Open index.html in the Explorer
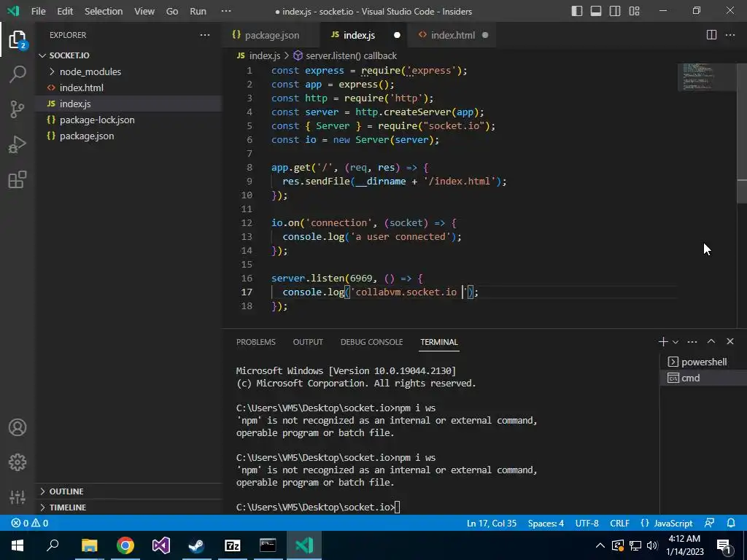747x560 pixels. pyautogui.click(x=128, y=87)
